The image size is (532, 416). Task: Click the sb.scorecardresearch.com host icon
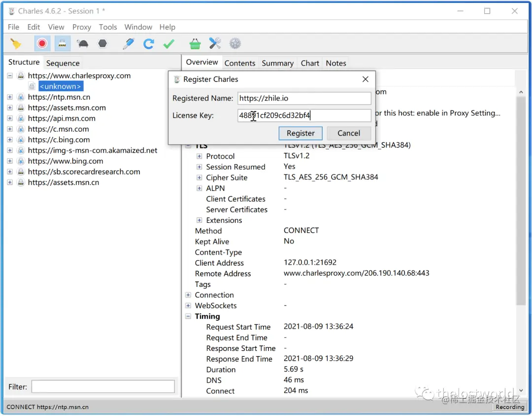[21, 172]
